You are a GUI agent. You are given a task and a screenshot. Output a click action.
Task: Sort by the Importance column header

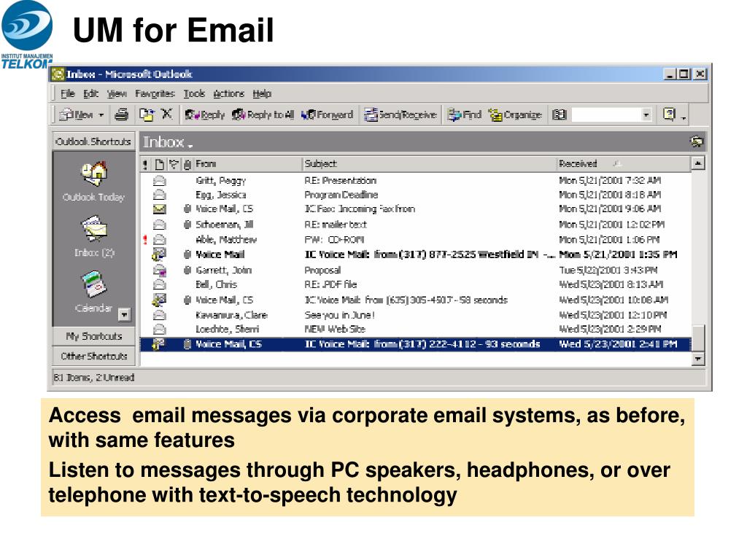(146, 165)
